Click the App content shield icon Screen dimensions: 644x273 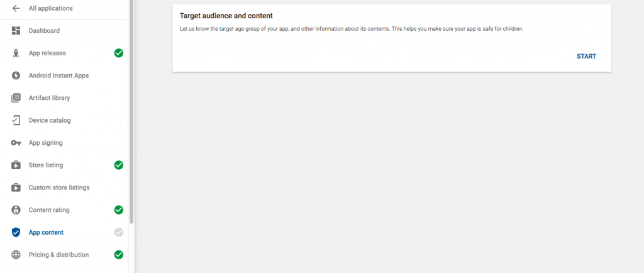(16, 232)
